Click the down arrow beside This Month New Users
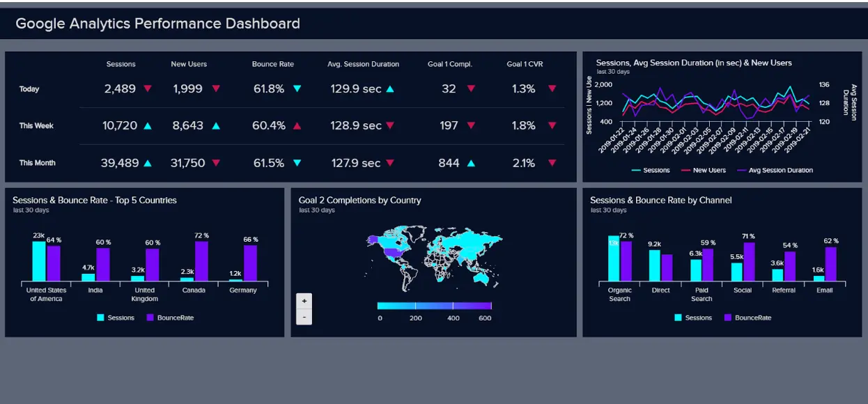Viewport: 868px width, 404px height. point(217,162)
